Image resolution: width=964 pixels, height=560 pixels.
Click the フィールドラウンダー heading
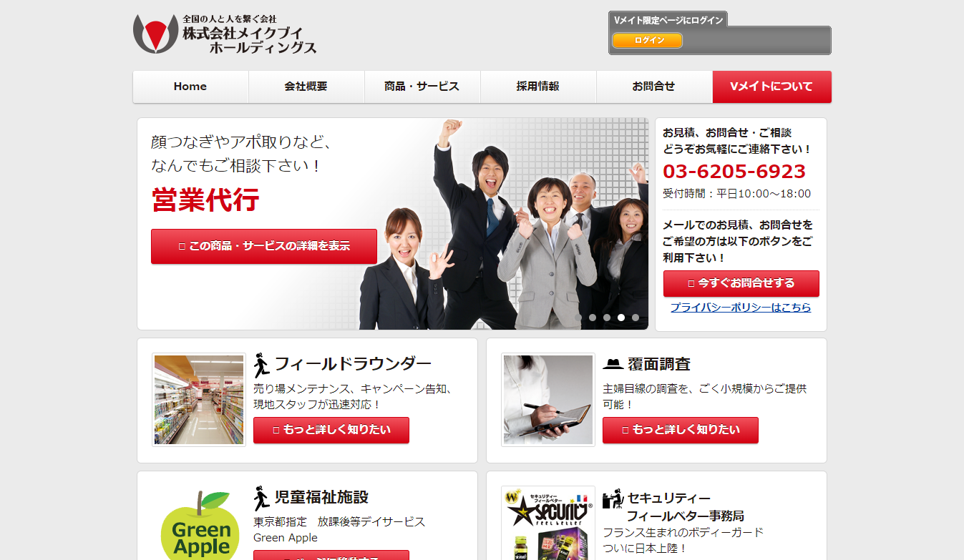point(353,364)
